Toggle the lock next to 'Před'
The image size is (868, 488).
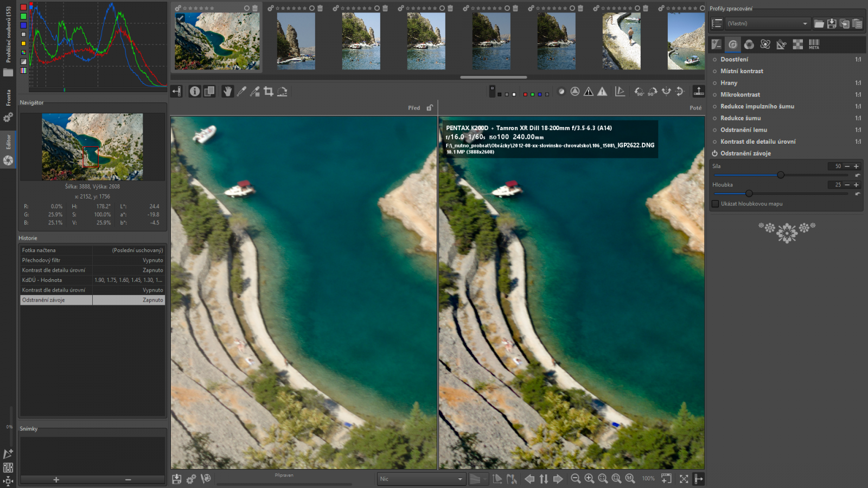coord(430,108)
